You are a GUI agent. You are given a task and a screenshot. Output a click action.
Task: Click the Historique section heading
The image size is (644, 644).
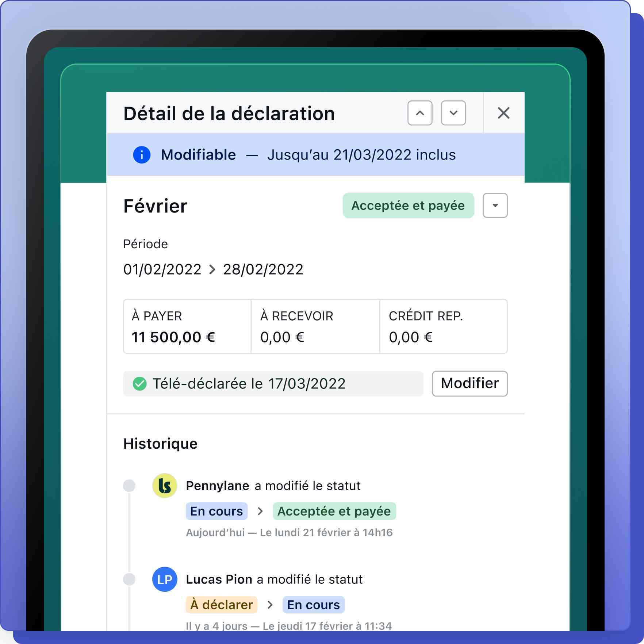coord(160,444)
